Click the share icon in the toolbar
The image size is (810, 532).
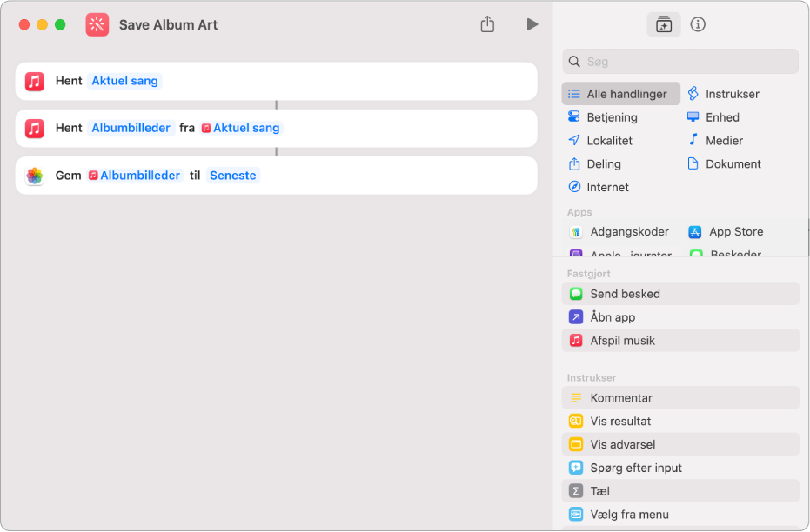[487, 24]
